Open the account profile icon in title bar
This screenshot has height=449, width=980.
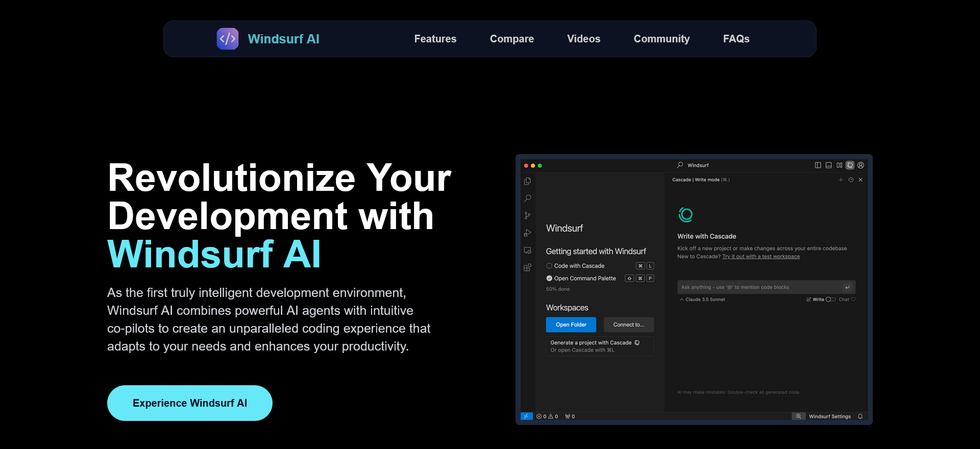[861, 165]
